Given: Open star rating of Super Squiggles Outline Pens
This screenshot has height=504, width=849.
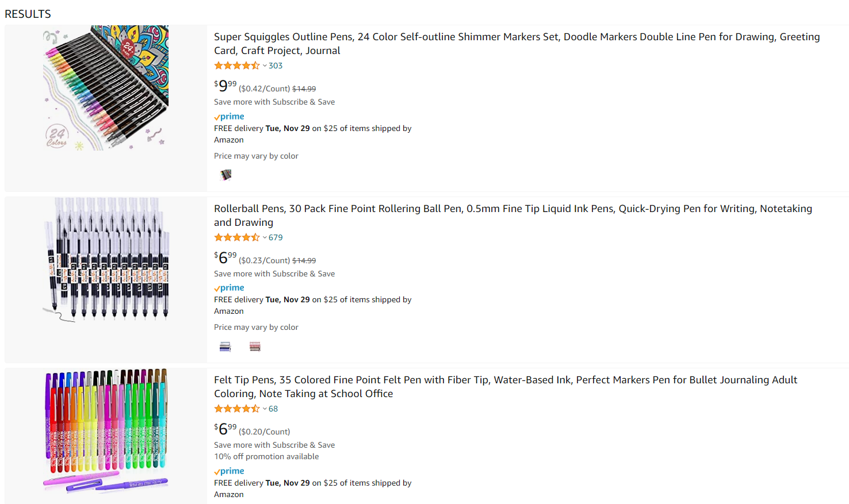Looking at the screenshot, I should (x=237, y=66).
